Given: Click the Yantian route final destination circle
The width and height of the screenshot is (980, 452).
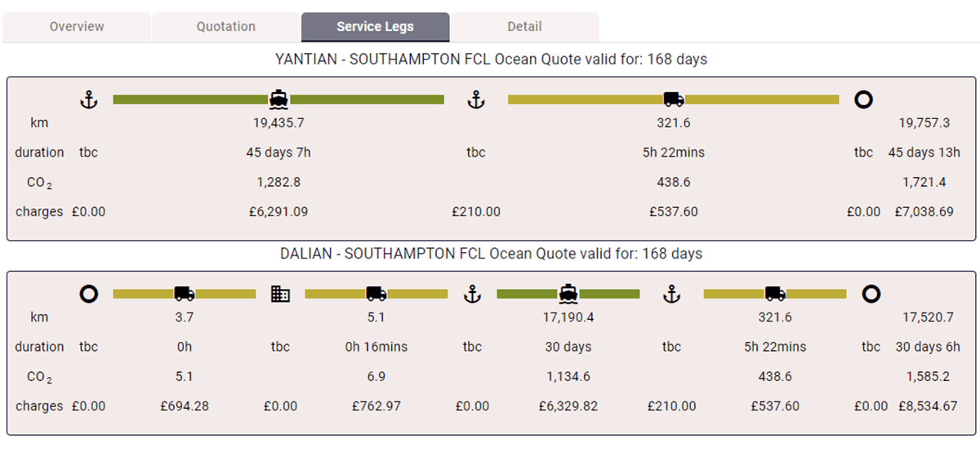Looking at the screenshot, I should pyautogui.click(x=863, y=100).
